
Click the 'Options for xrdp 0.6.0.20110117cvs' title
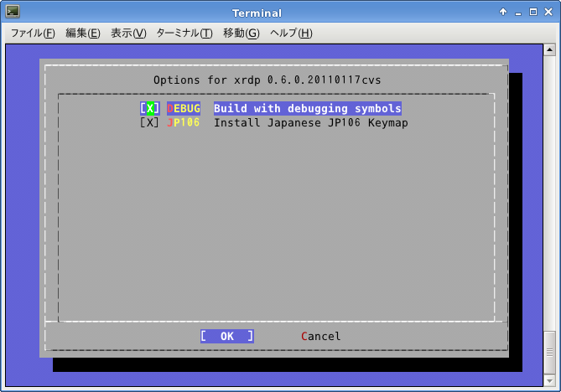[267, 80]
